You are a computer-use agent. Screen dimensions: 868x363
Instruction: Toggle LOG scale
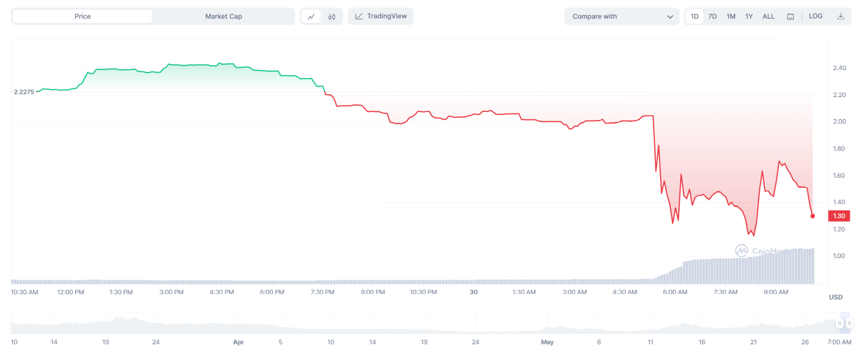[816, 16]
